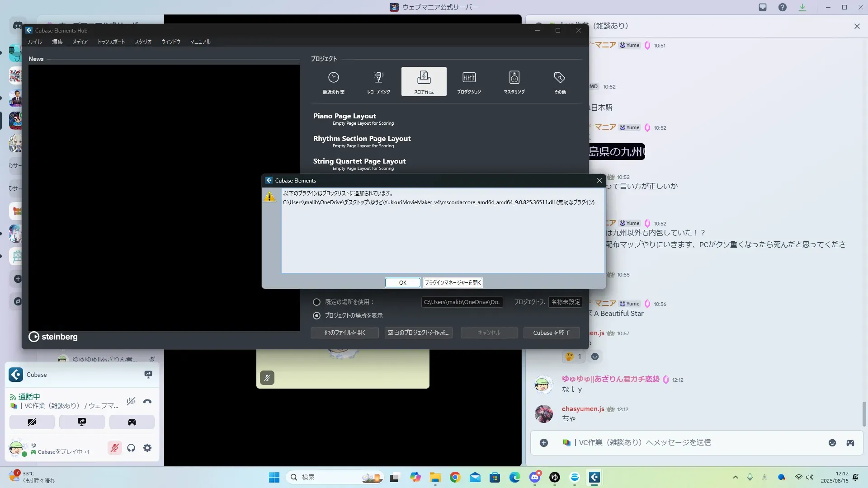Open Discord user settings gear
868x488 pixels.
pos(147,448)
